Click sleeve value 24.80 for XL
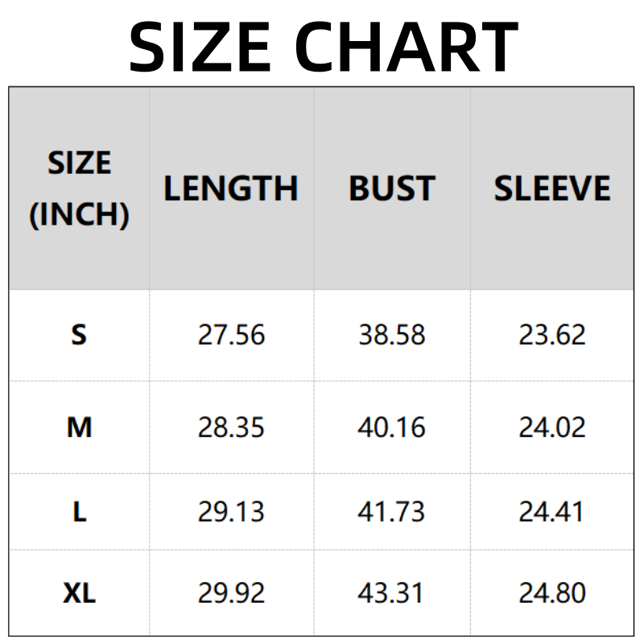The image size is (644, 644). [552, 594]
